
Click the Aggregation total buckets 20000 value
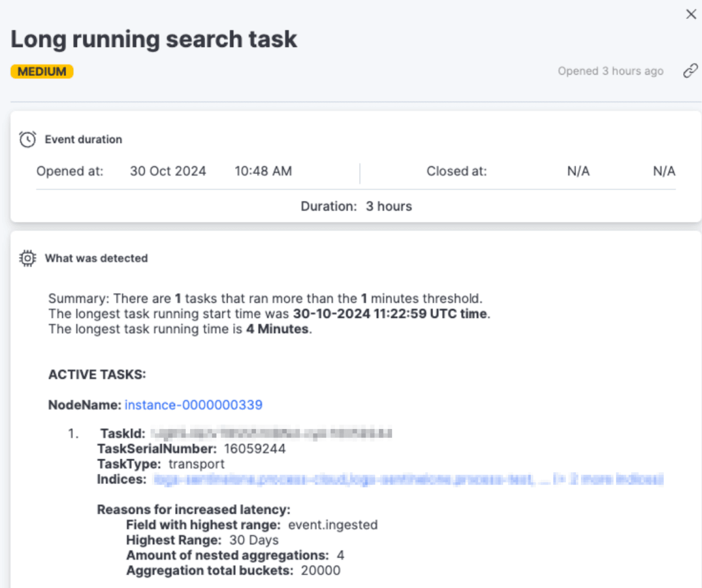320,571
